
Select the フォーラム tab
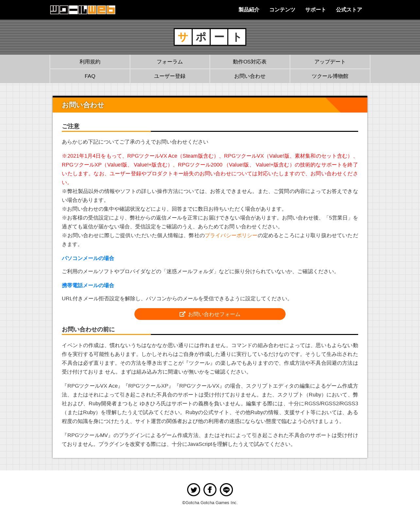coord(170,61)
